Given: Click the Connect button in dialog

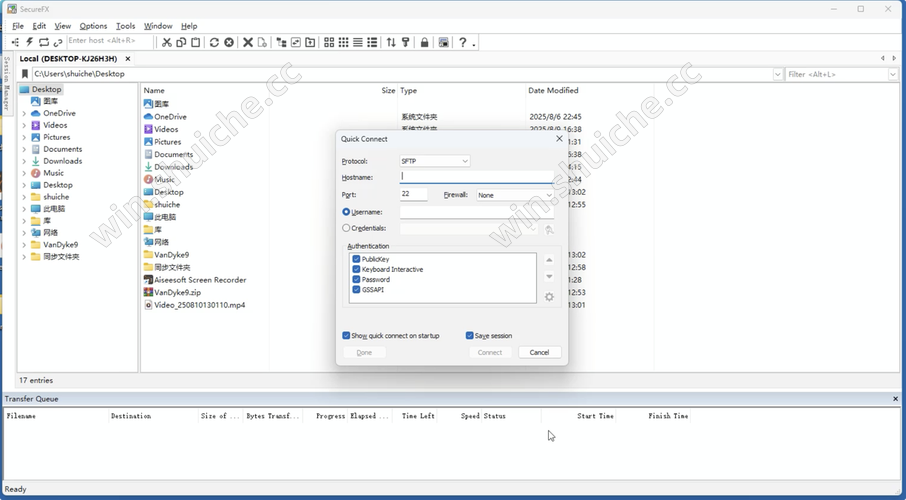Looking at the screenshot, I should coord(490,353).
